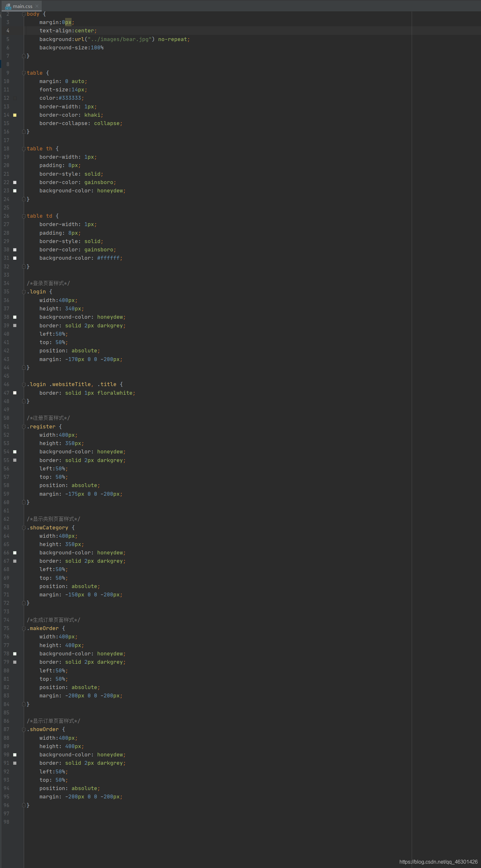Viewport: 481px width, 868px height.
Task: Open honeydew color swatch on line 78
Action: (15, 654)
